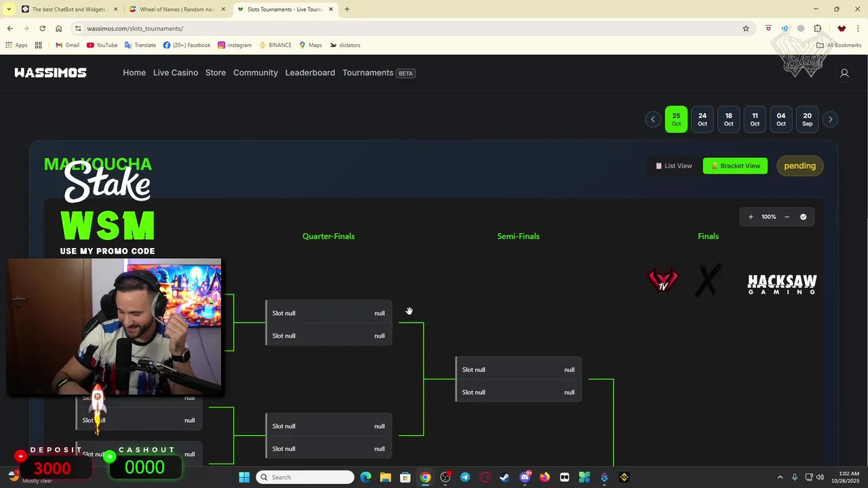Viewport: 868px width, 488px height.
Task: Click the Quarter-Finals heading
Action: pos(328,237)
